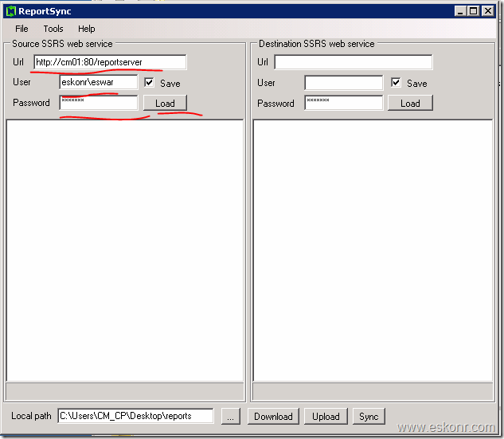The height and width of the screenshot is (439, 504).
Task: Click the Sync button
Action: (369, 416)
